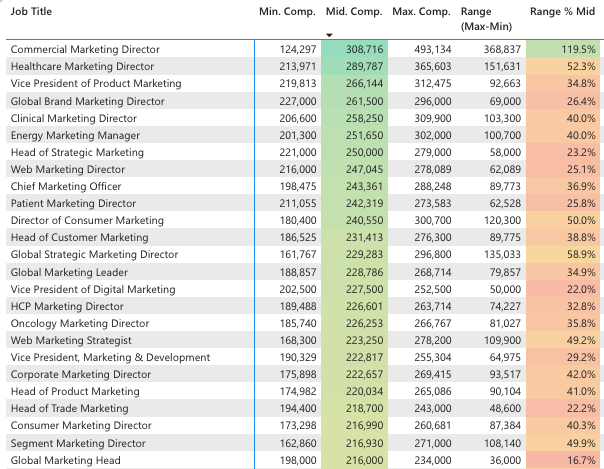Select Global Marketing Leader job title

pos(69,272)
